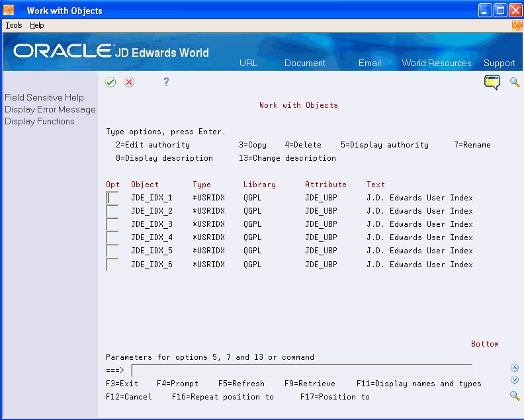The width and height of the screenshot is (524, 420).
Task: Click the 3=Copy option text
Action: pyautogui.click(x=253, y=145)
